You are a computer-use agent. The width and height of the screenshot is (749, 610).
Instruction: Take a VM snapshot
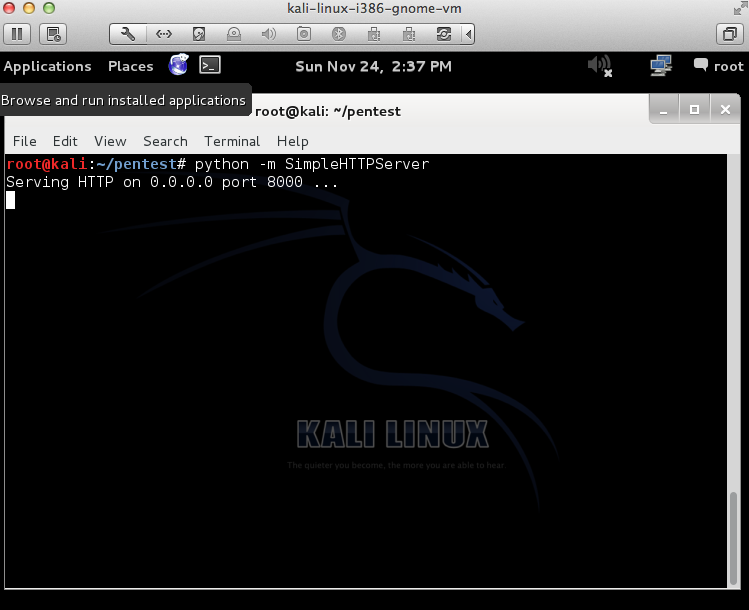tap(53, 34)
